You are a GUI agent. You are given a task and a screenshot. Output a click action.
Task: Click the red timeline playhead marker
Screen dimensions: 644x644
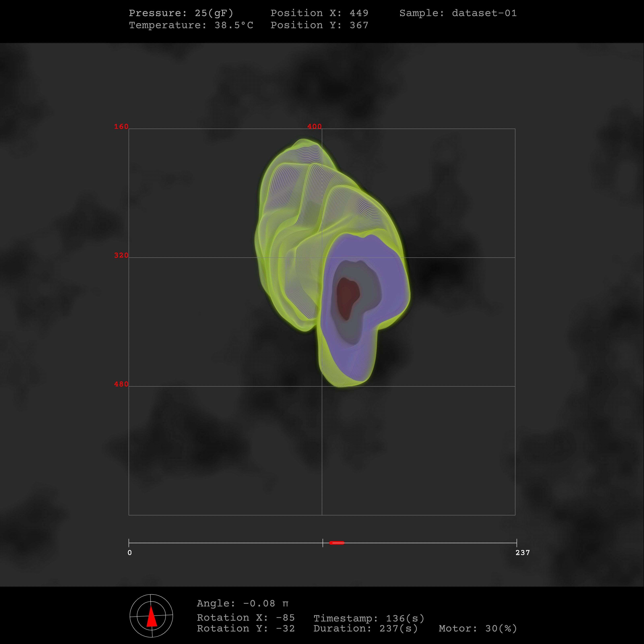pos(337,543)
